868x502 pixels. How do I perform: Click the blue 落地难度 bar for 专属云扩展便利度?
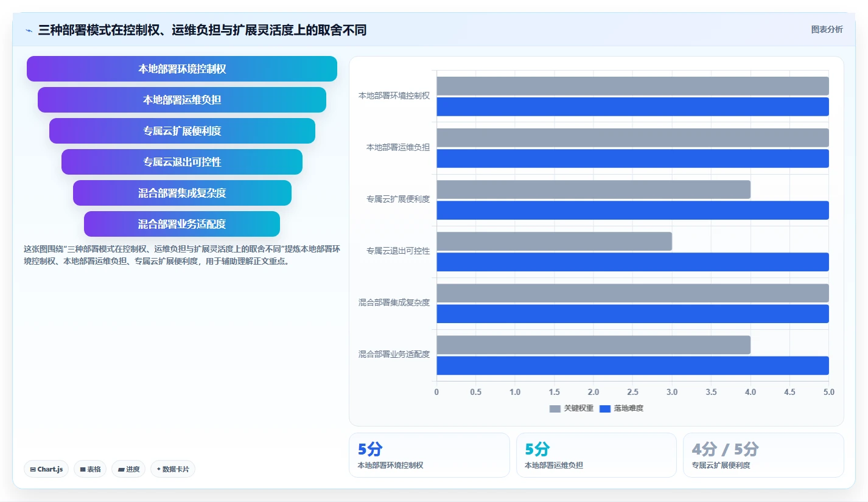(632, 210)
